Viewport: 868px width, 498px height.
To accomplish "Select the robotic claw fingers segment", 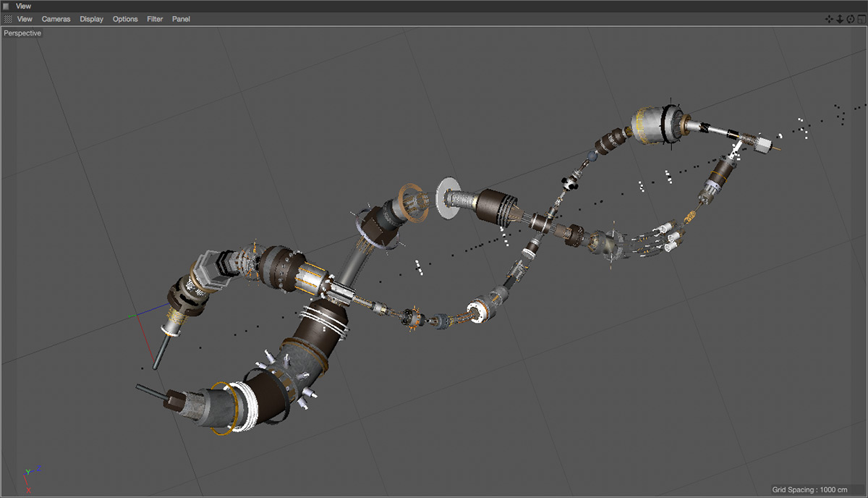I will click(662, 242).
